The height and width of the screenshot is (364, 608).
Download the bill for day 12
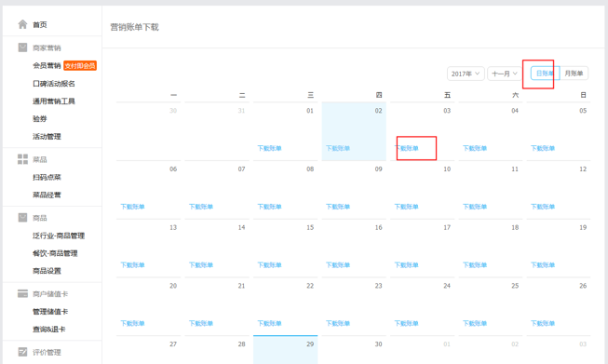[543, 207]
